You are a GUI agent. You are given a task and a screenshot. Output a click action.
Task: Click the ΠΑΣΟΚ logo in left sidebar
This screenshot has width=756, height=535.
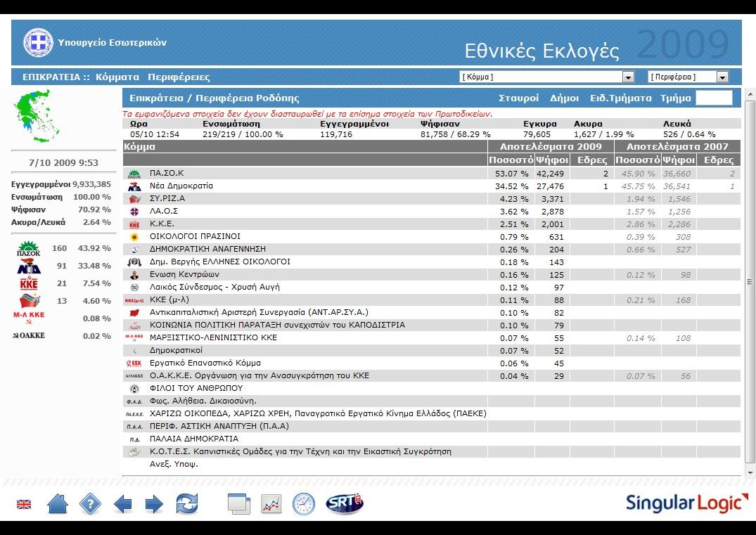(29, 249)
